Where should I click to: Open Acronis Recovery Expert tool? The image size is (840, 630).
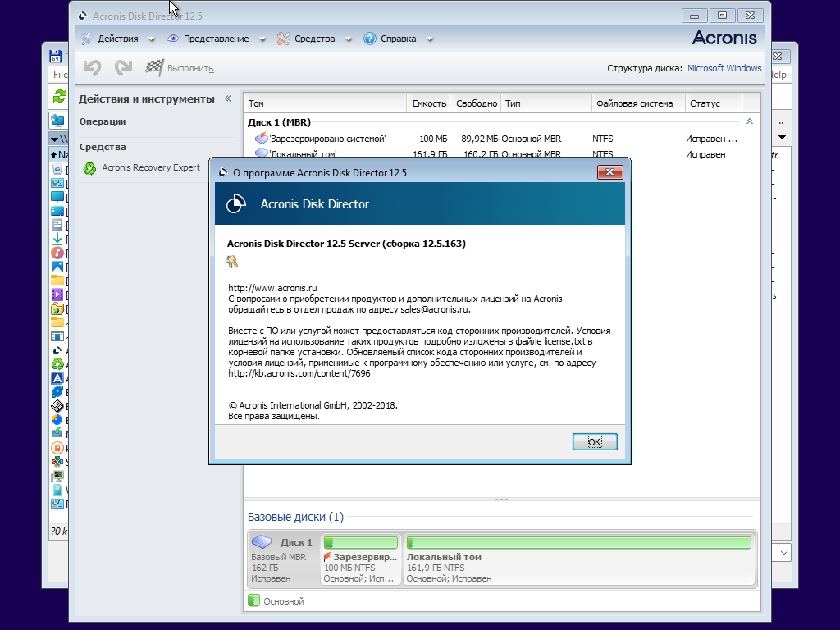tap(89, 168)
